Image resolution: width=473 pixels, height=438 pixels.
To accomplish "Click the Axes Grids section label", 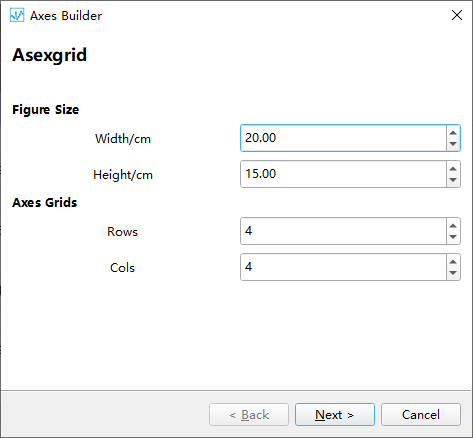I will point(45,202).
